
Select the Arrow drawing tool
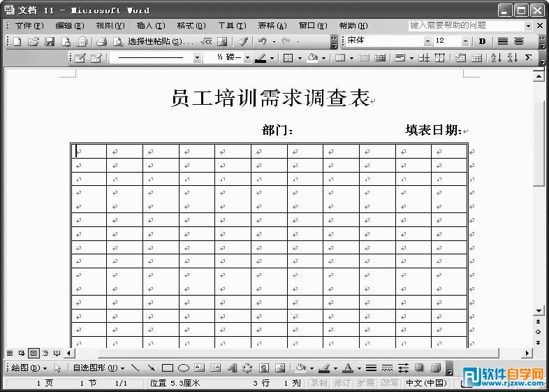click(151, 368)
